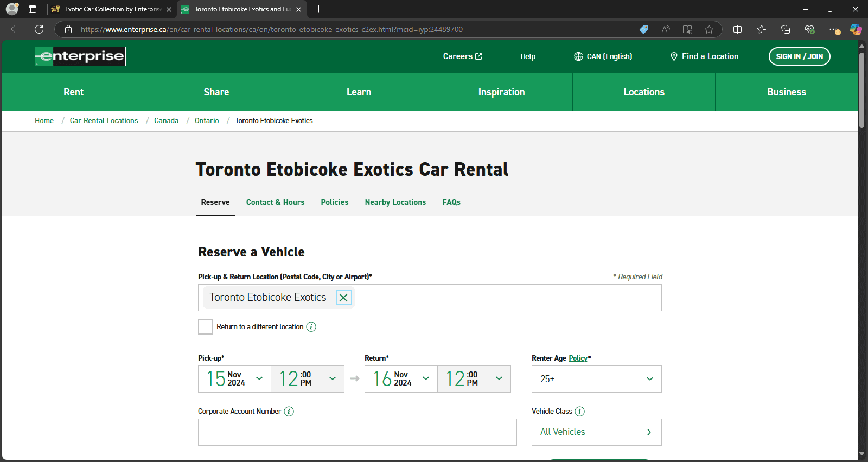Switch to the Policies tab
This screenshot has height=462, width=868.
coord(335,202)
